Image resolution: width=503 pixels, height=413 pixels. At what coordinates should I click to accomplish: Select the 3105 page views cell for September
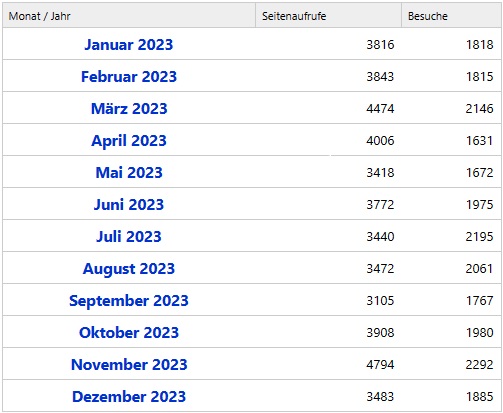point(380,300)
